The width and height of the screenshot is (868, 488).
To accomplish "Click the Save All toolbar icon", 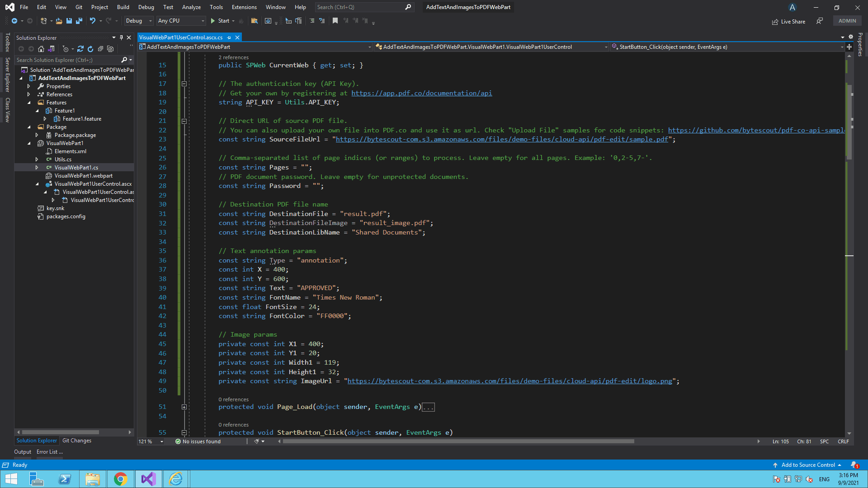I will [79, 21].
